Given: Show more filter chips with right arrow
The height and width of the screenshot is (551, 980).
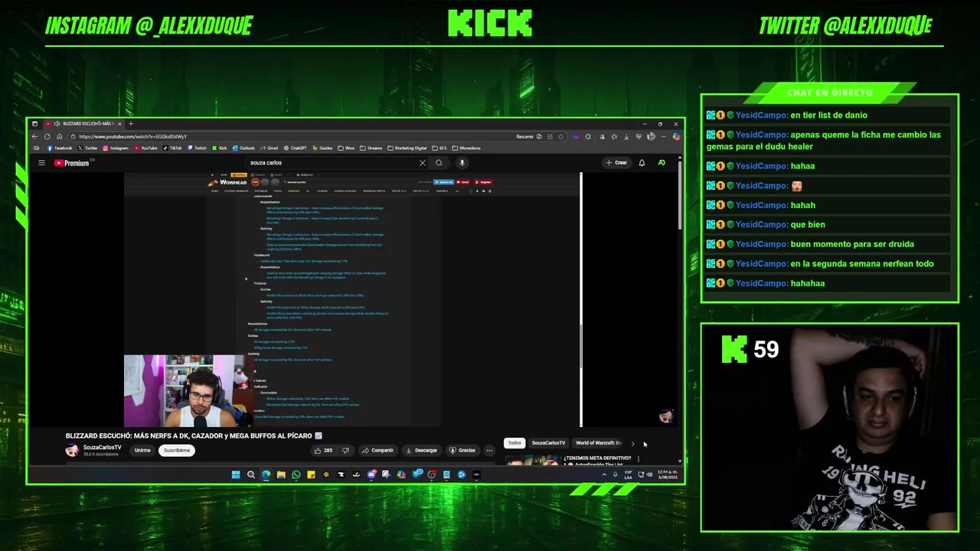Looking at the screenshot, I should pyautogui.click(x=632, y=443).
